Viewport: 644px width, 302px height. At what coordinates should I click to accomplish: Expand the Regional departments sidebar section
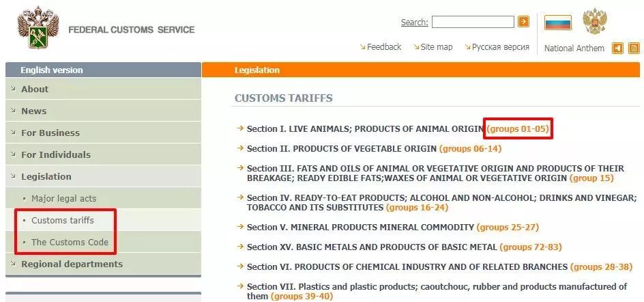(x=103, y=264)
